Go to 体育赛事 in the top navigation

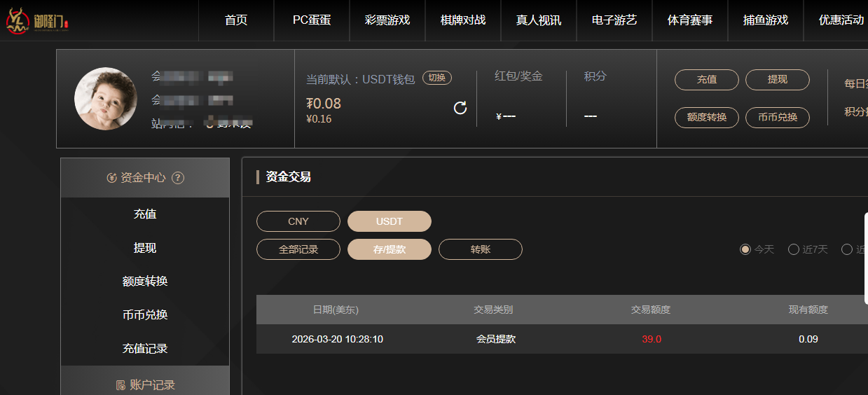[690, 20]
